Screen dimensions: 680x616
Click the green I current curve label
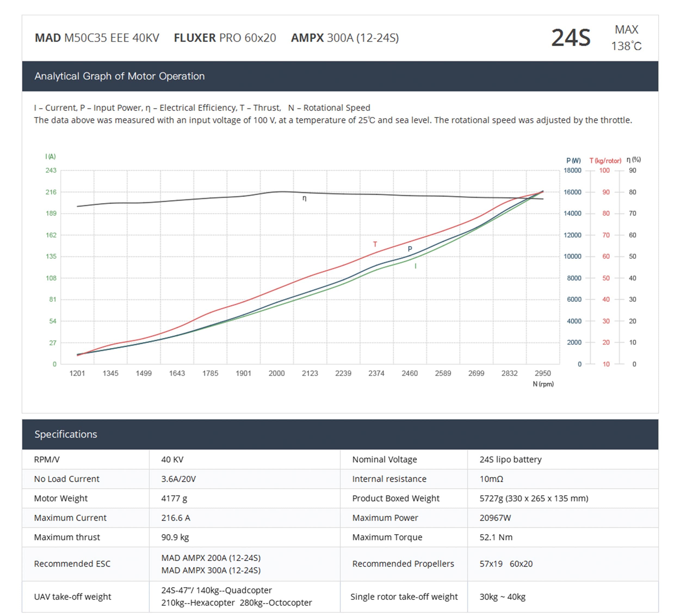(415, 266)
